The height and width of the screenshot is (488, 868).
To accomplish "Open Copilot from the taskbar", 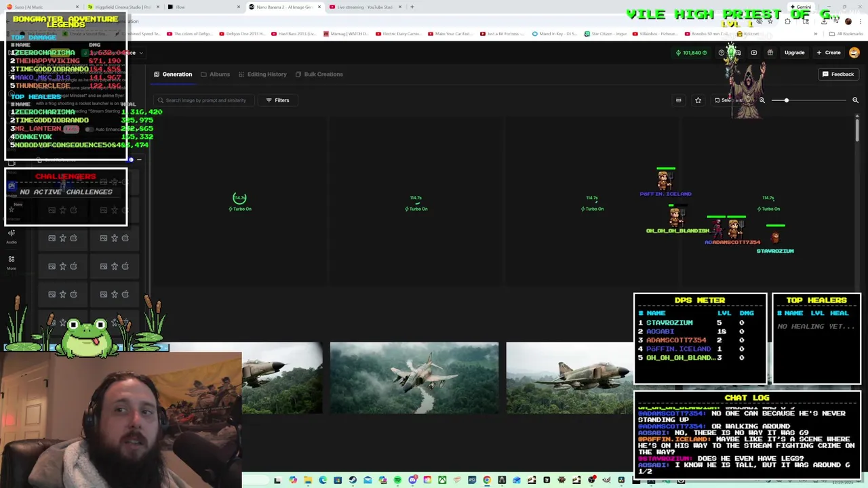I will pyautogui.click(x=293, y=481).
